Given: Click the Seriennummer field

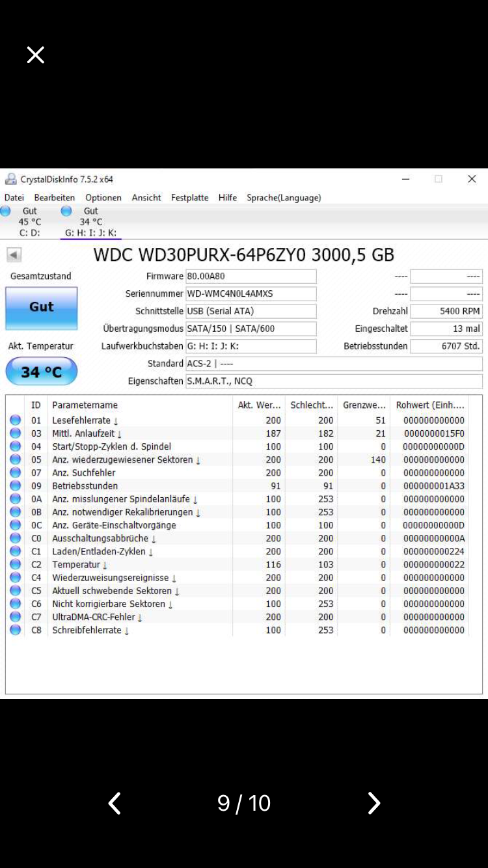Looking at the screenshot, I should (x=251, y=294).
